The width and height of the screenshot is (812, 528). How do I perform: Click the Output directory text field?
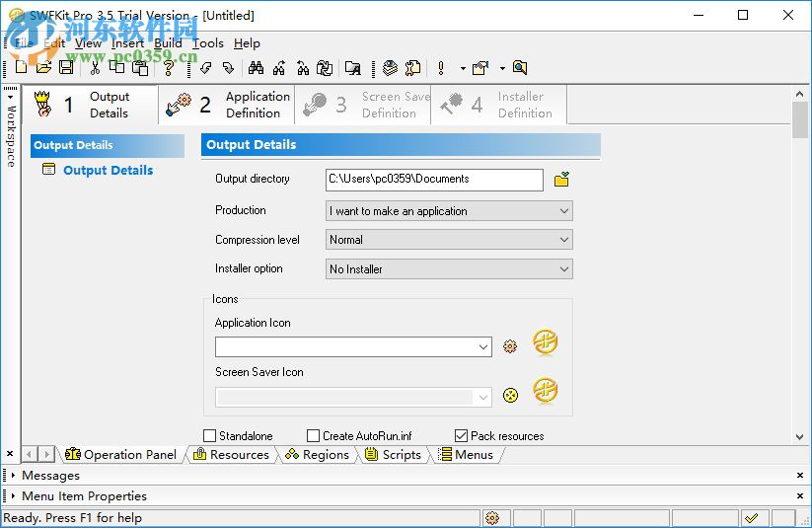pyautogui.click(x=434, y=180)
